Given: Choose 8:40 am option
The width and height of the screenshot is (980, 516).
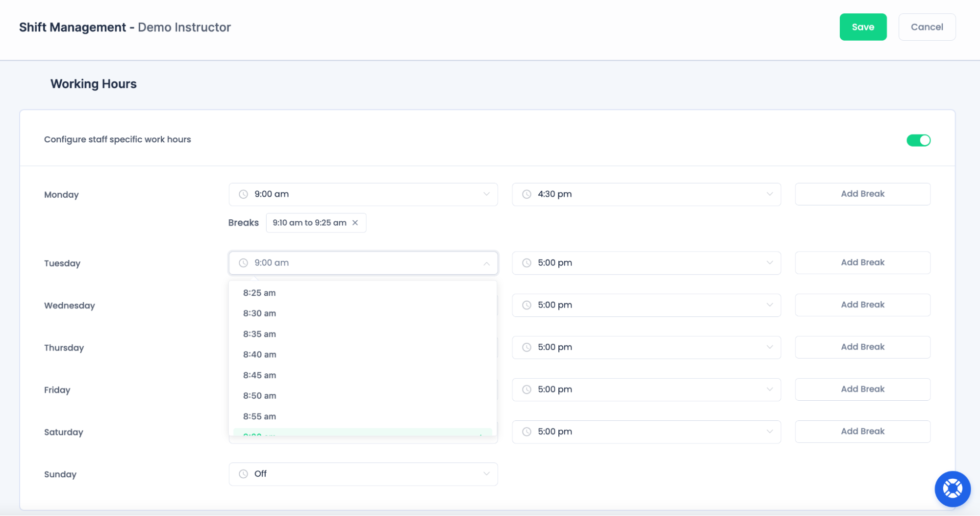Looking at the screenshot, I should point(362,355).
